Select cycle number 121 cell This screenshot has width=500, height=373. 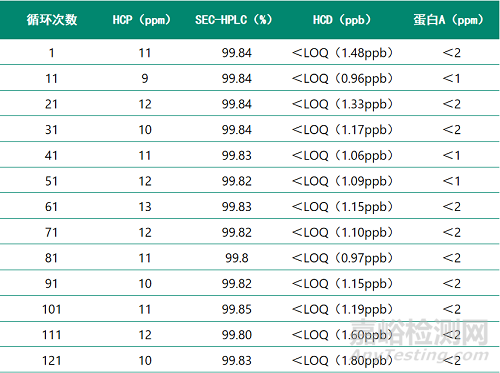click(52, 361)
